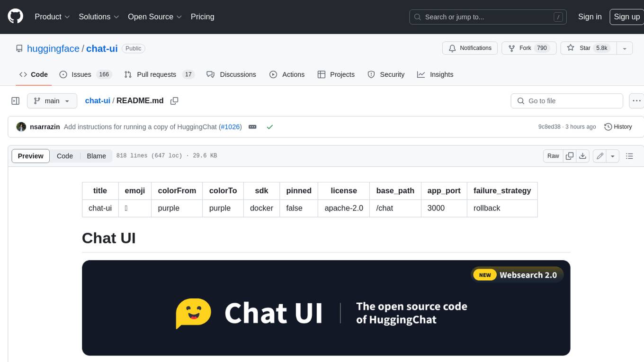Screen dimensions: 644x362
Task: Click the Chat UI banner image
Action: [326, 308]
